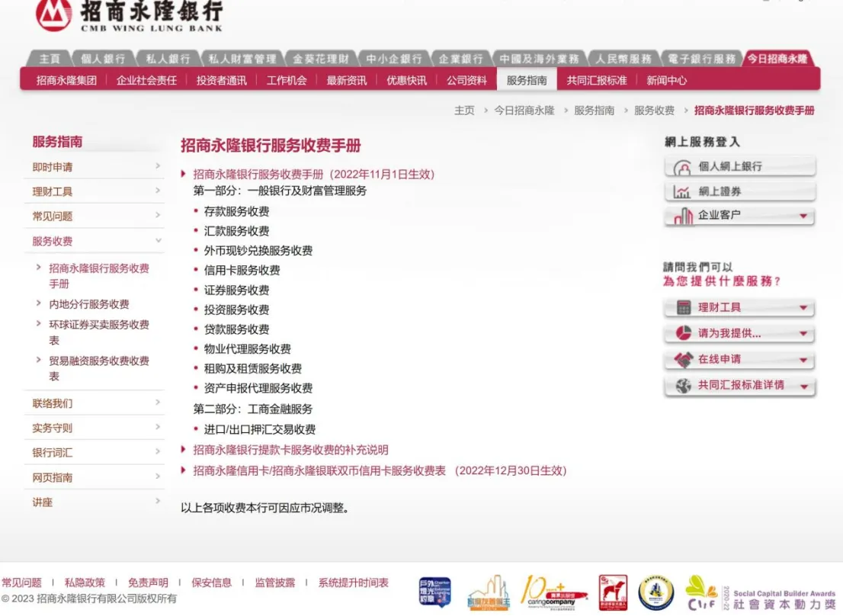843x616 pixels.
Task: Click the 租购及租赁服务收费 list item
Action: (252, 369)
